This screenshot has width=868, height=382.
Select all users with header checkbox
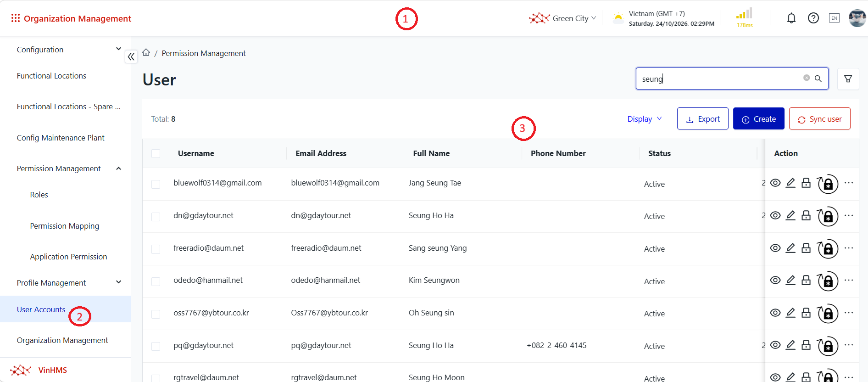pyautogui.click(x=156, y=153)
